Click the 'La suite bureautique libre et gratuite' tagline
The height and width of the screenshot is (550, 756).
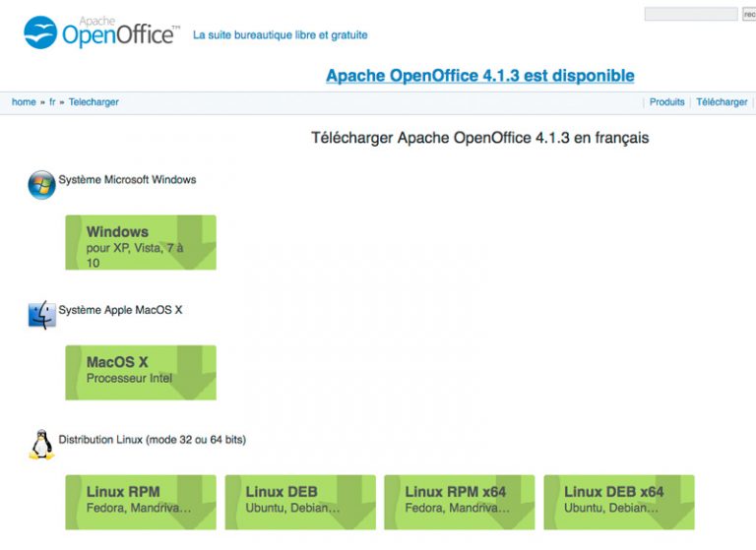(281, 35)
